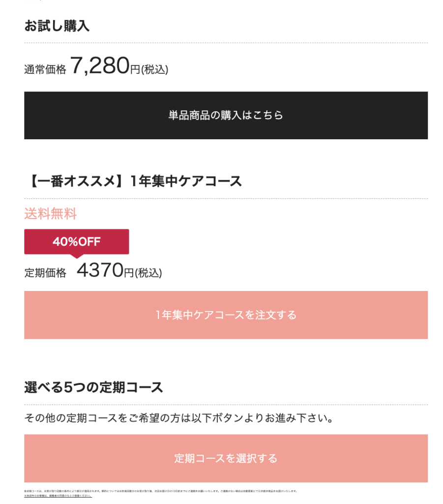The width and height of the screenshot is (443, 504).
Task: Click the 4370 subscription price figure
Action: (x=100, y=270)
